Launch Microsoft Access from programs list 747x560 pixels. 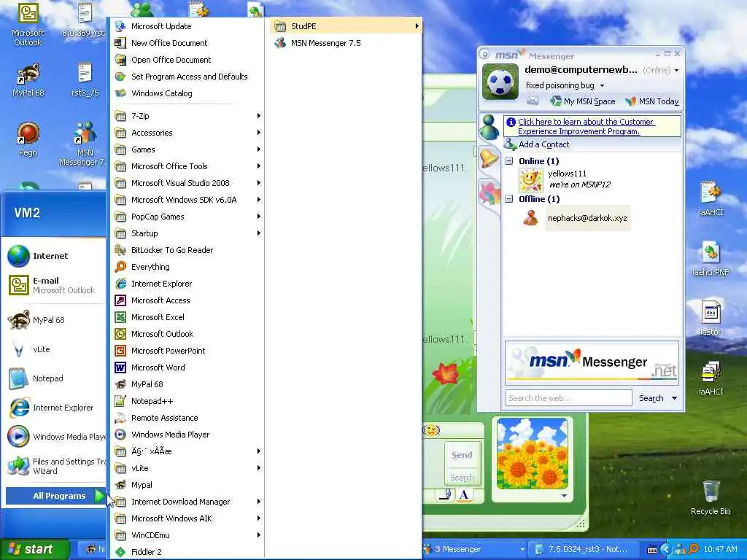click(x=187, y=300)
